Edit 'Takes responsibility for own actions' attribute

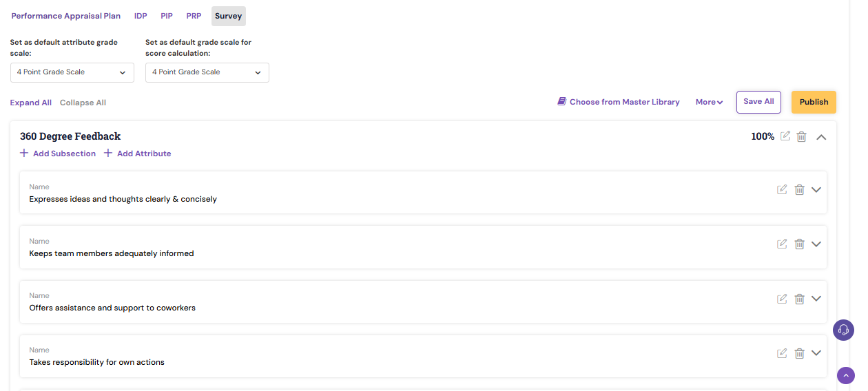point(782,353)
